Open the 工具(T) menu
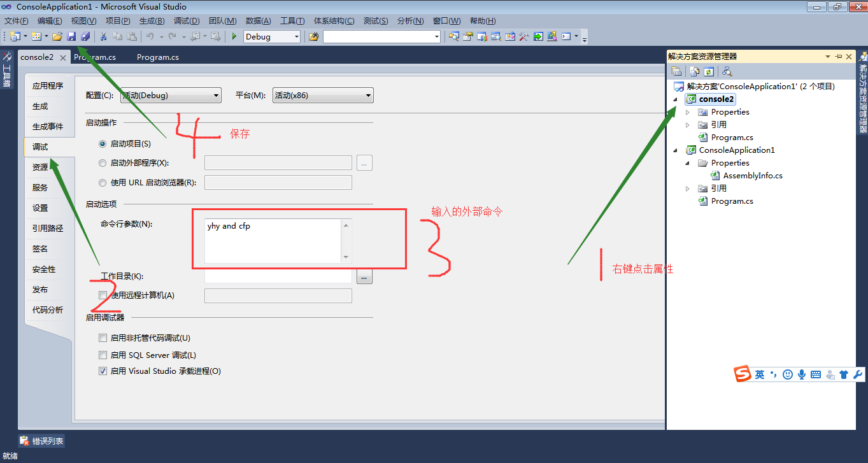Screen dimensions: 868x463 [x=292, y=21]
